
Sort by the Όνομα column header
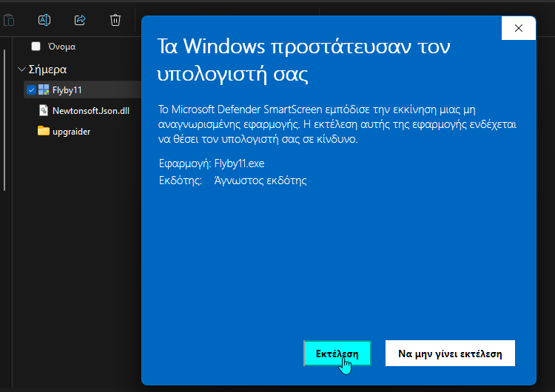click(x=61, y=47)
